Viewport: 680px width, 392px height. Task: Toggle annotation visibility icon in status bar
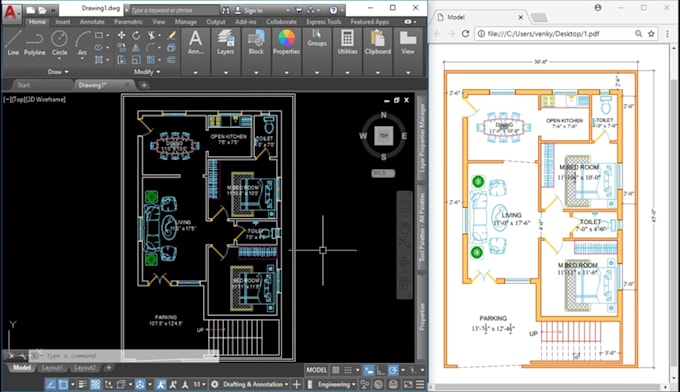point(161,384)
